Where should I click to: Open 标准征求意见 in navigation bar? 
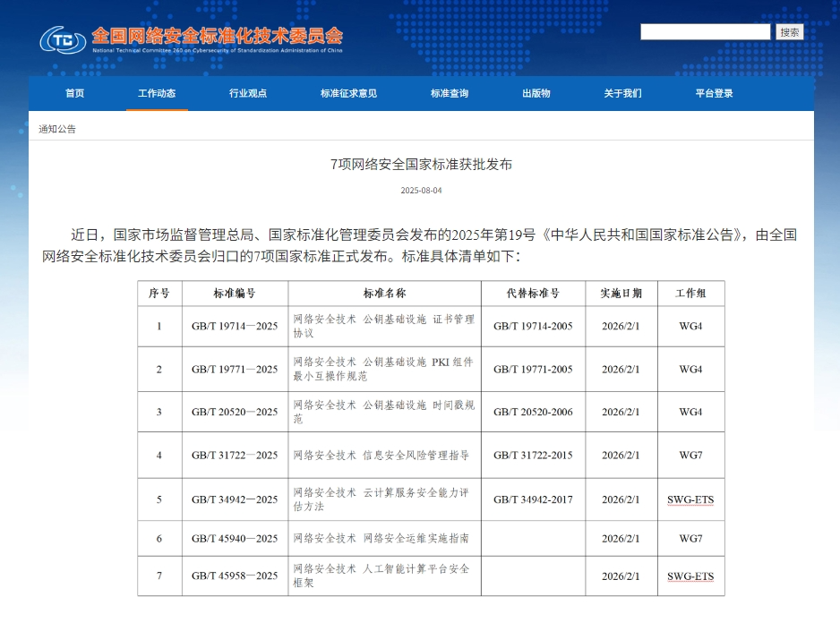coord(348,93)
